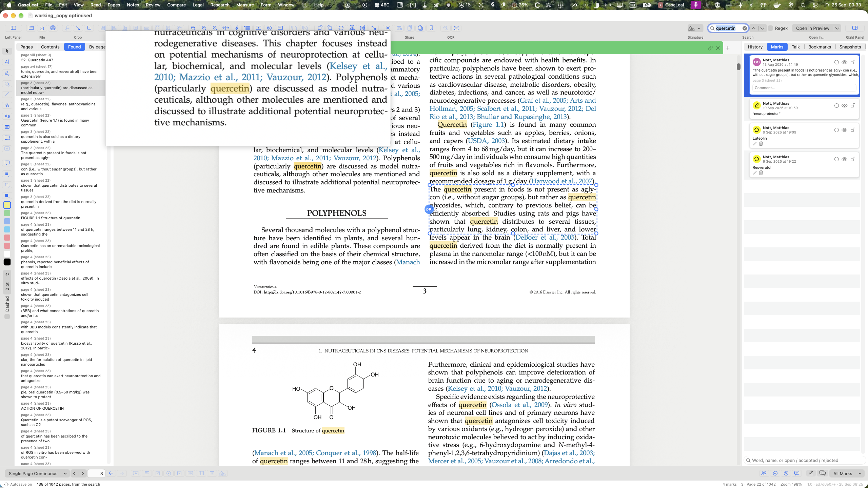Toggle circle status on Resveratol mark
The height and width of the screenshot is (488, 868).
pyautogui.click(x=836, y=159)
